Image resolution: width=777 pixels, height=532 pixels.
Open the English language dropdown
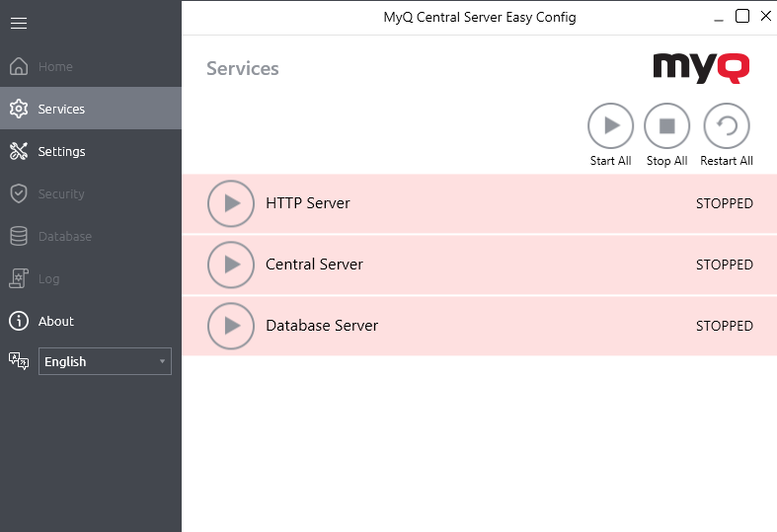click(104, 361)
